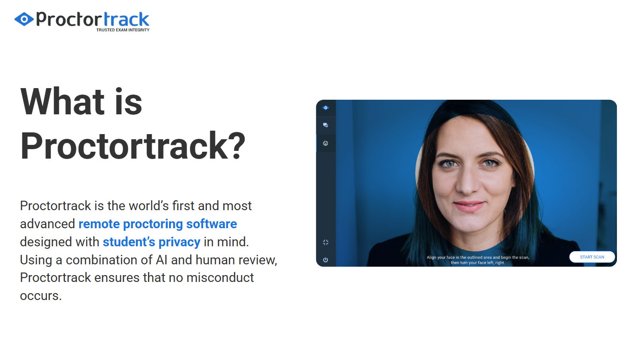The image size is (644, 352).
Task: Click the "Align your face in the outlined area" instruction
Action: click(x=478, y=260)
